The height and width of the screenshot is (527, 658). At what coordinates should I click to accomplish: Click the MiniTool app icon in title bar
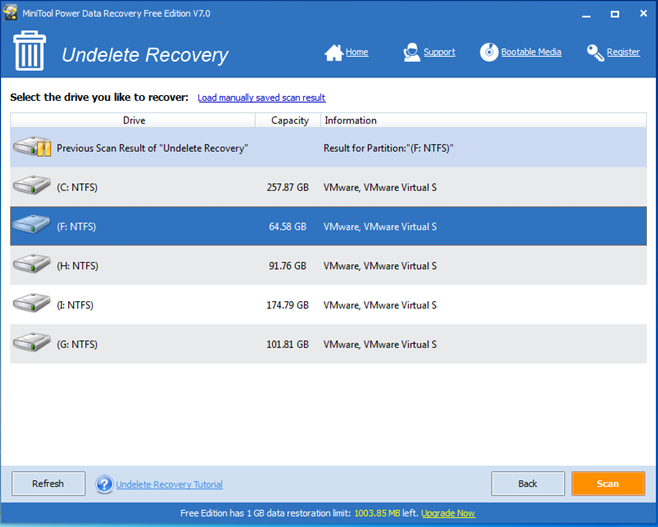pos(10,13)
